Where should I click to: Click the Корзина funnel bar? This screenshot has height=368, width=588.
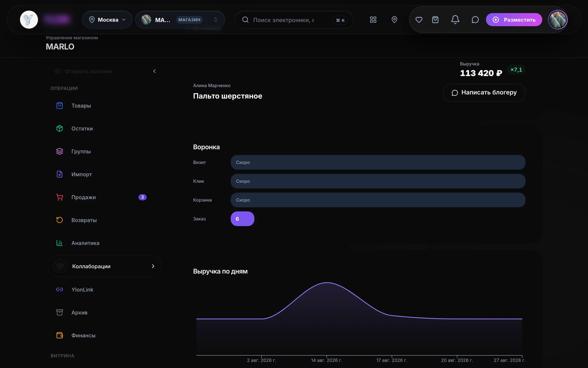(378, 200)
